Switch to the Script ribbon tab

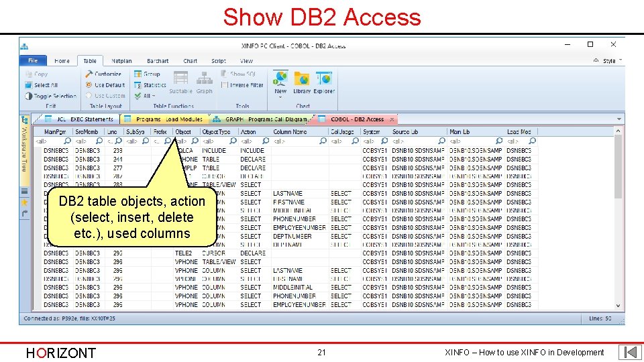click(219, 61)
